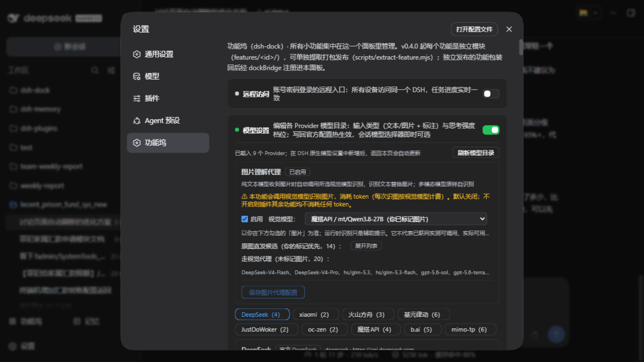Screen dimensions: 644x362
Task: Click the 刷新模型目录 button
Action: click(476, 153)
